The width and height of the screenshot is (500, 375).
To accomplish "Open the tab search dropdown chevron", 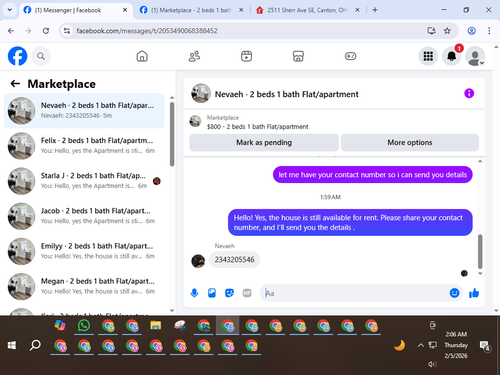I will coord(10,10).
